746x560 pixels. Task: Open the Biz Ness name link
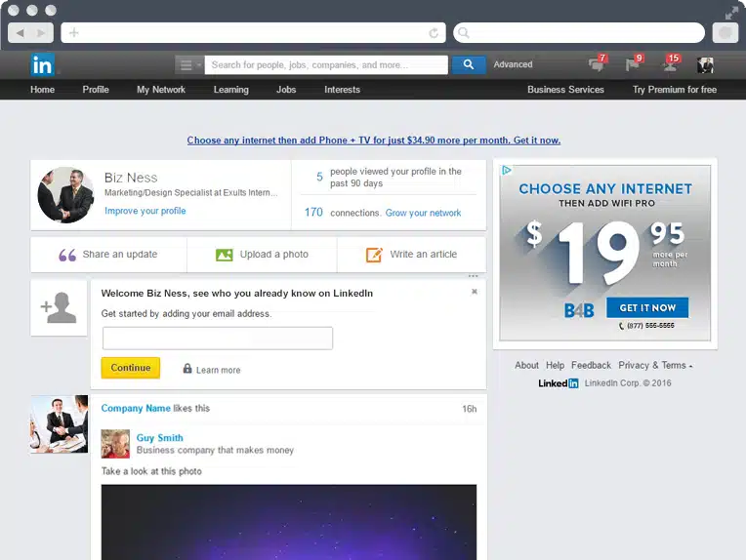[x=131, y=178]
